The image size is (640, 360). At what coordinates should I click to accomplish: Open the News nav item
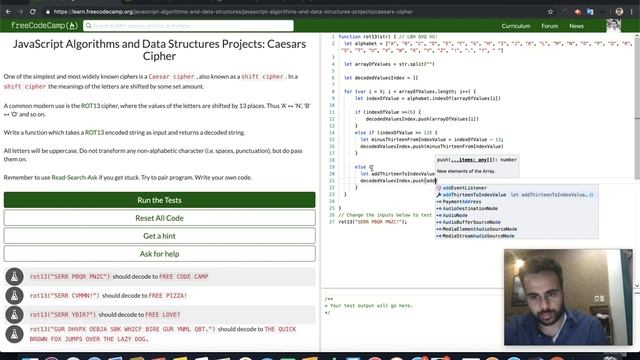(576, 26)
